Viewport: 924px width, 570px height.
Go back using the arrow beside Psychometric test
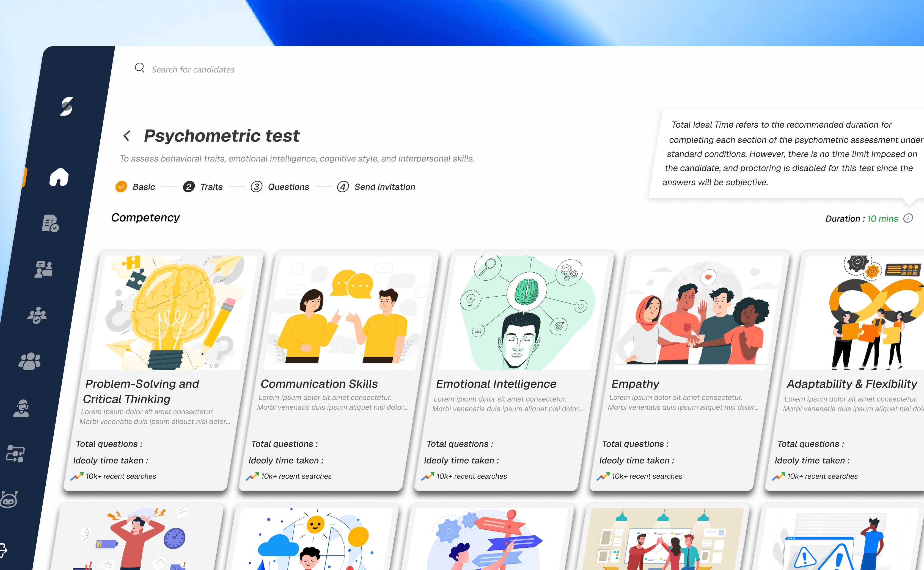point(126,136)
